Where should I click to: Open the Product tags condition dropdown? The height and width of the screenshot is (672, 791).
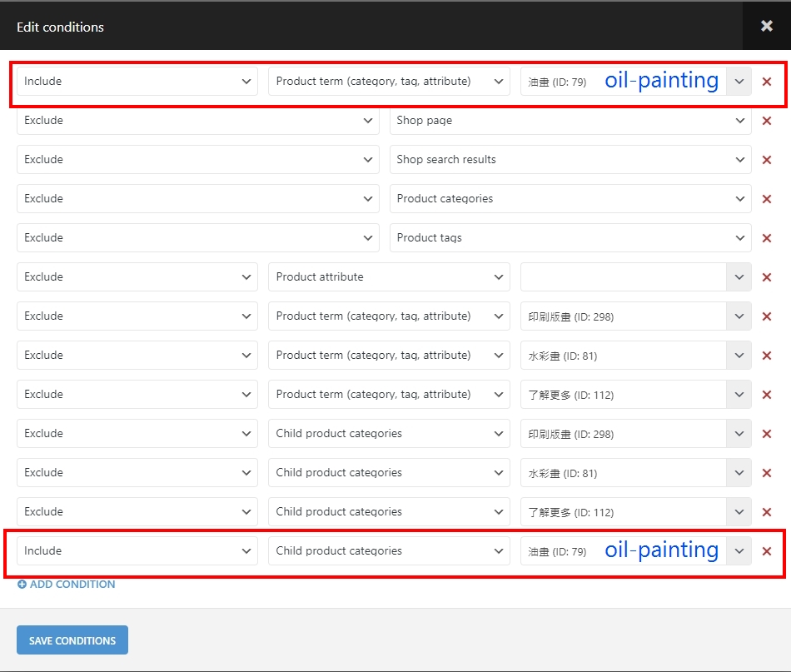(570, 237)
